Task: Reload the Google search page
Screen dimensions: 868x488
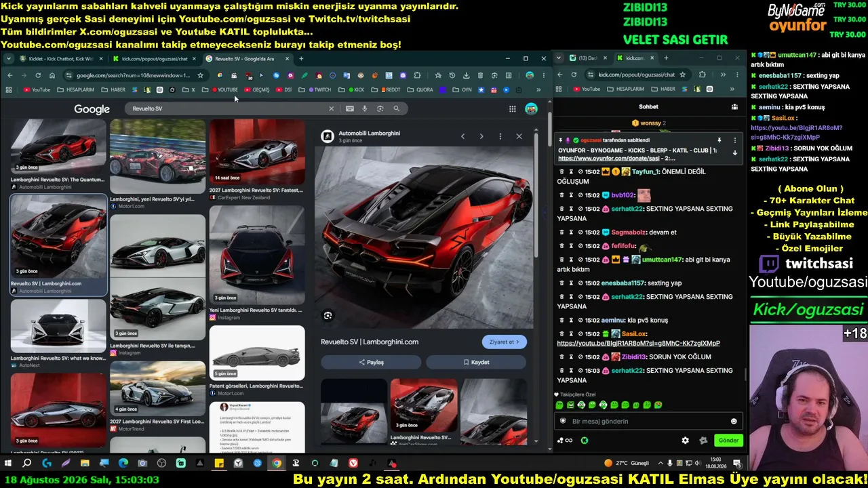Action: (38, 75)
